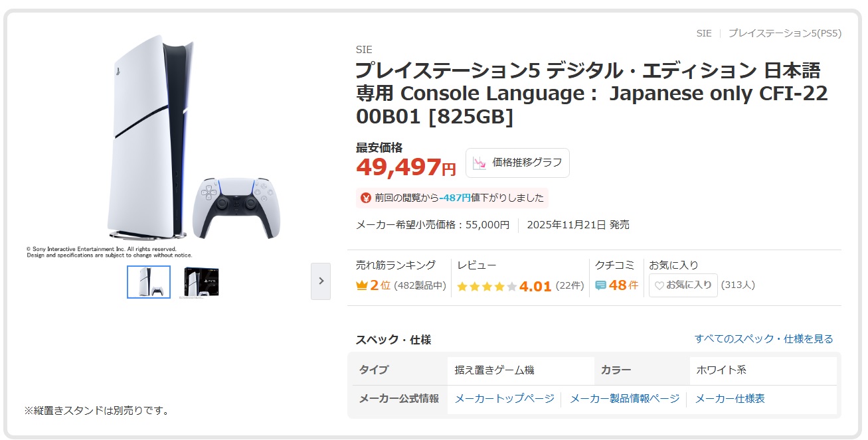View すべてのスペック・仕様を見る link
Screen dimensions: 868x440
coord(764,338)
